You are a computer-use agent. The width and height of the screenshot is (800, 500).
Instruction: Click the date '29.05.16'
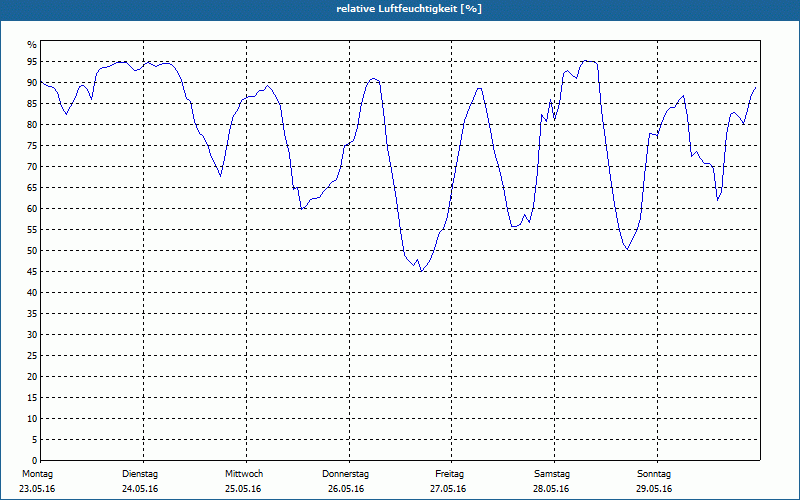(654, 489)
